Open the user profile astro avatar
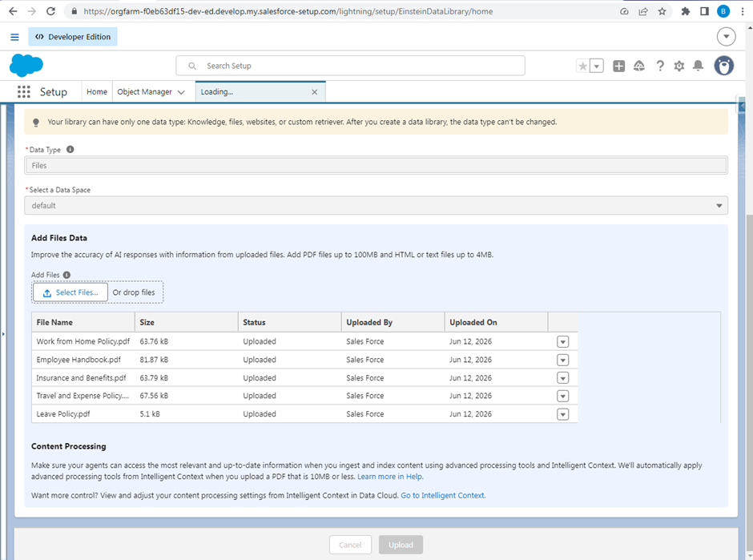 (723, 66)
